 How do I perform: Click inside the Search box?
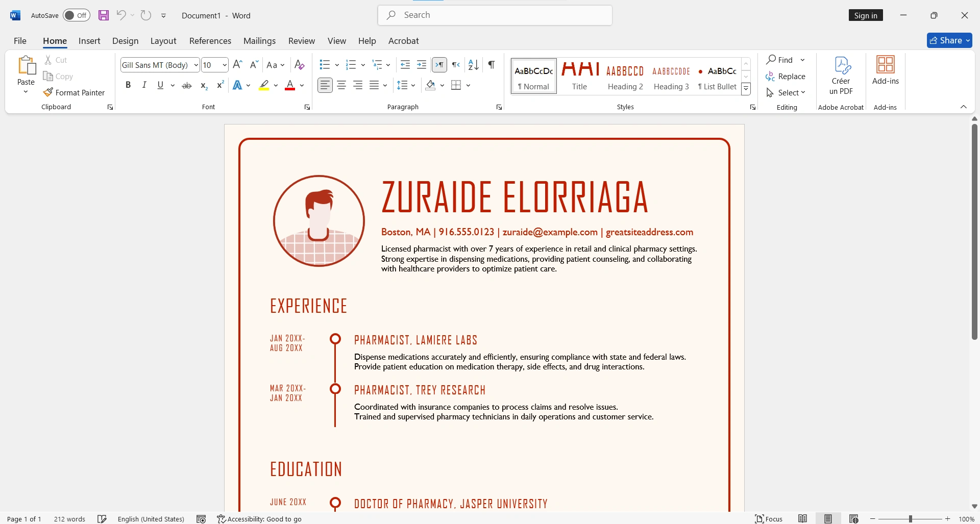click(494, 15)
